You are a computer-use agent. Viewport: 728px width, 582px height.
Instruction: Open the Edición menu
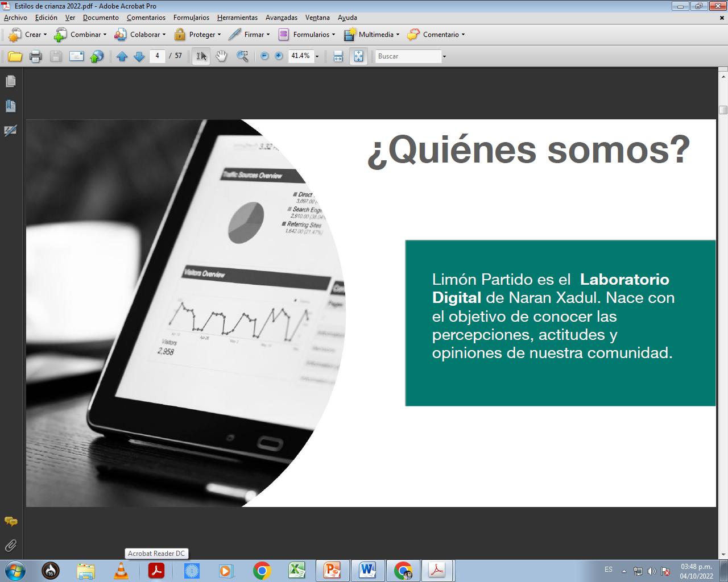[46, 18]
